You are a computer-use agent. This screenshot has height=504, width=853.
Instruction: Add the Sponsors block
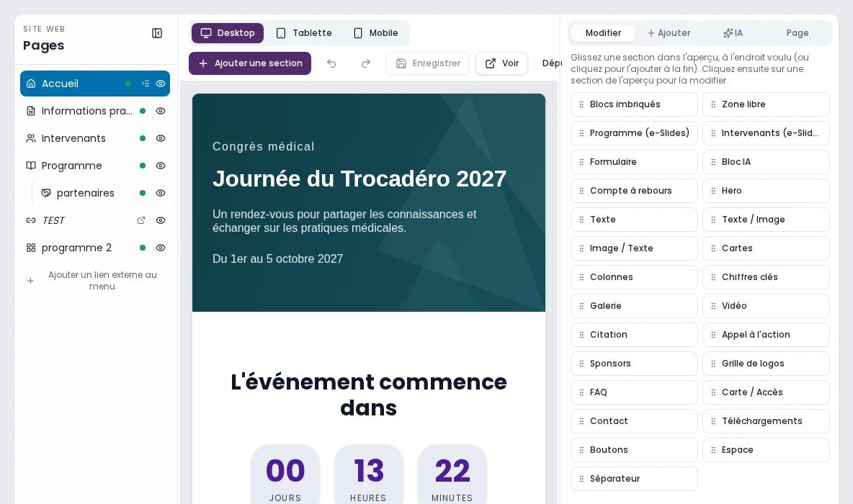(634, 364)
